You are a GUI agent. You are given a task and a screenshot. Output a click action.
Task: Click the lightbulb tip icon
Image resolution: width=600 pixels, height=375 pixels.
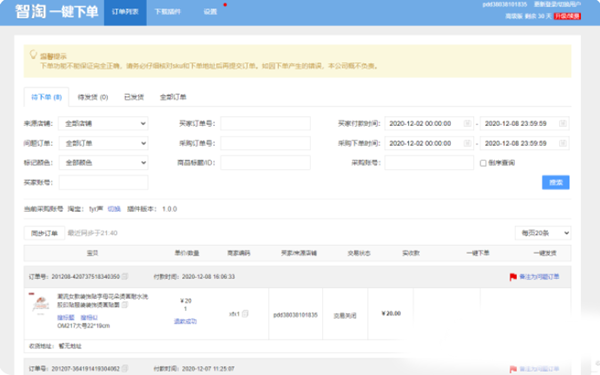pos(33,55)
